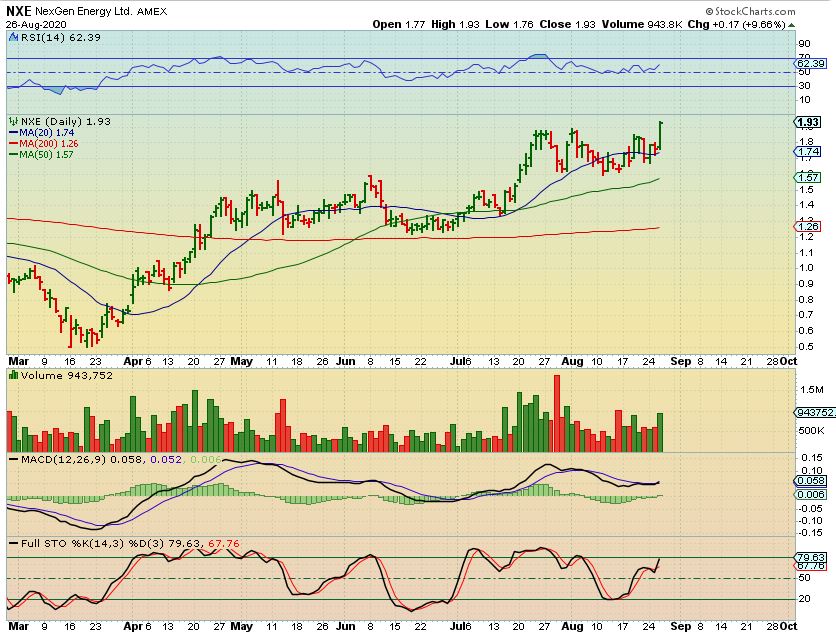Click the 67.76 %D value in the stochastic label
Image resolution: width=836 pixels, height=639 pixels.
pos(224,544)
